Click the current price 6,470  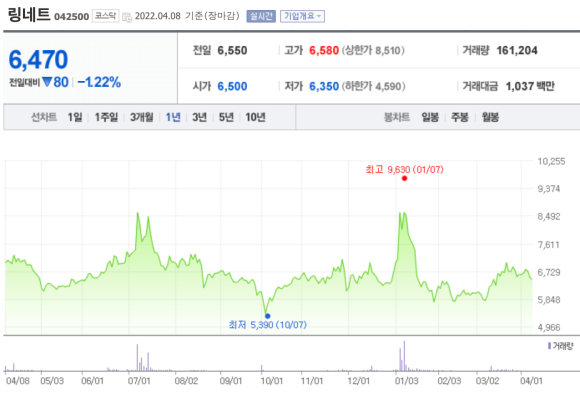coord(38,59)
